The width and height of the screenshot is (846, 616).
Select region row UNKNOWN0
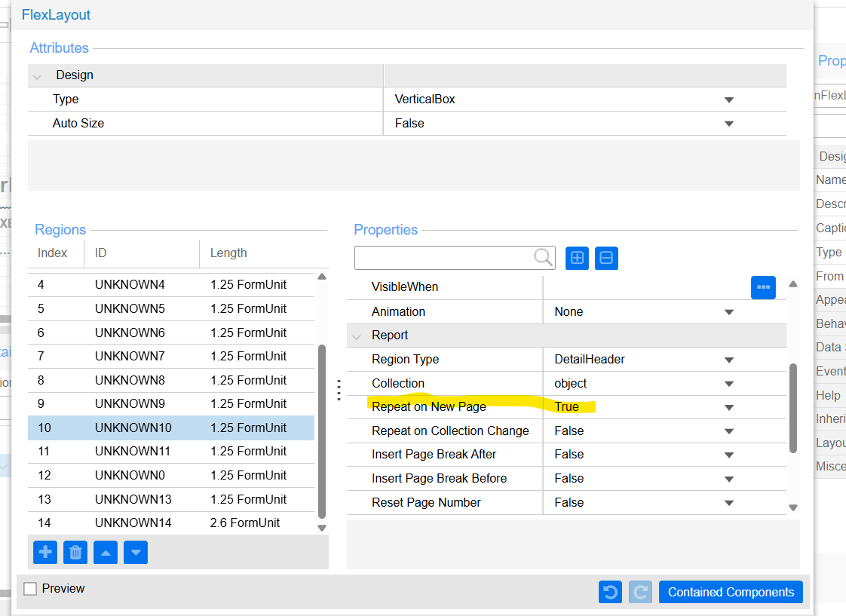tap(171, 476)
